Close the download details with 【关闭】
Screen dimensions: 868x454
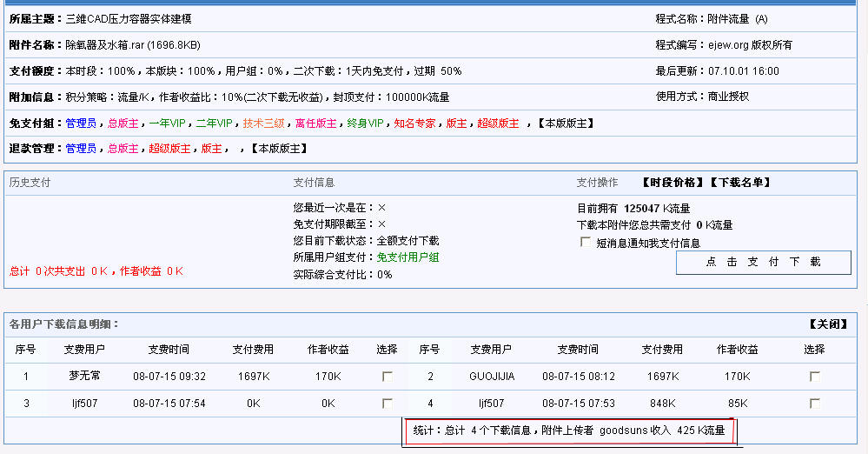click(828, 324)
